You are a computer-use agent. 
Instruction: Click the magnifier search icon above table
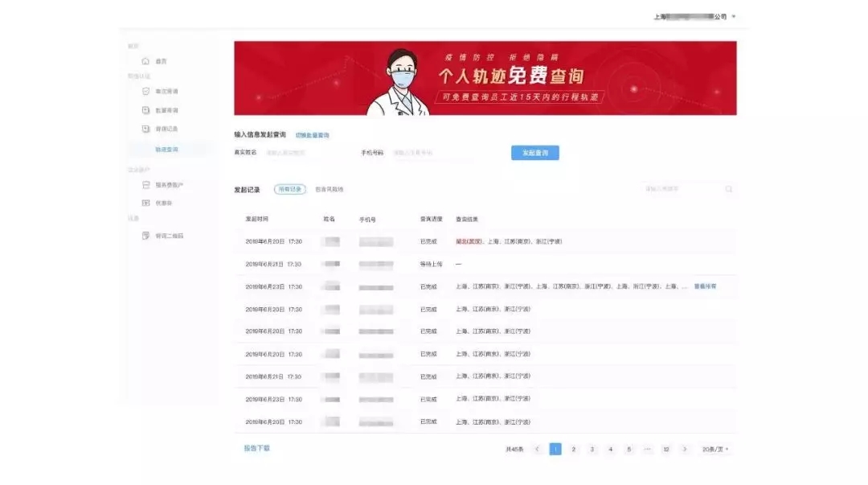pos(728,189)
